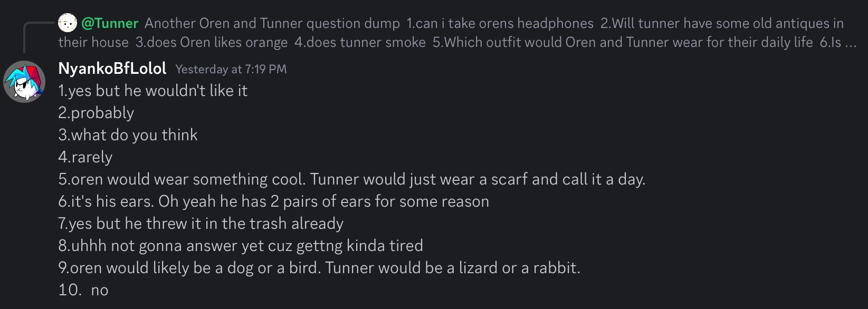Image resolution: width=868 pixels, height=309 pixels.
Task: Click the "Yesterday at 7:19 PM" timestamp
Action: (231, 69)
